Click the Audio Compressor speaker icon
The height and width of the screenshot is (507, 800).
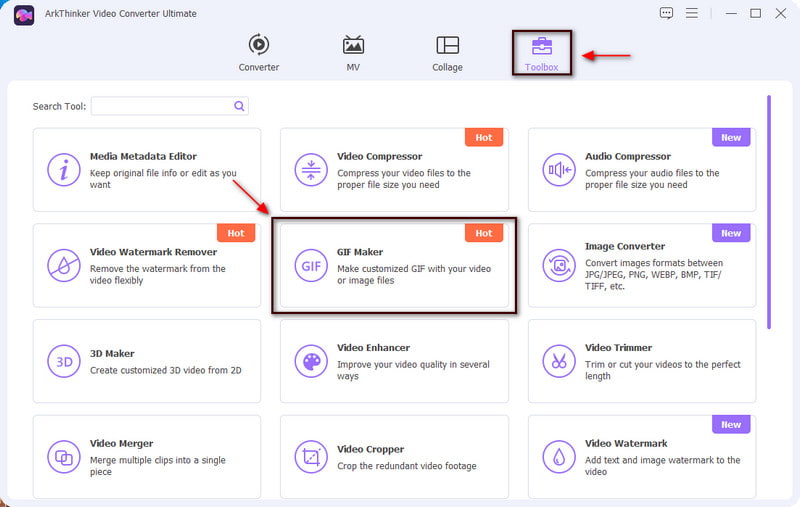[x=559, y=170]
